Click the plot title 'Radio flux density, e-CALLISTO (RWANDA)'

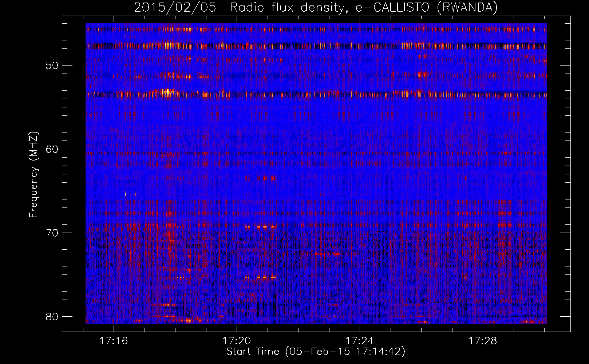tap(364, 7)
